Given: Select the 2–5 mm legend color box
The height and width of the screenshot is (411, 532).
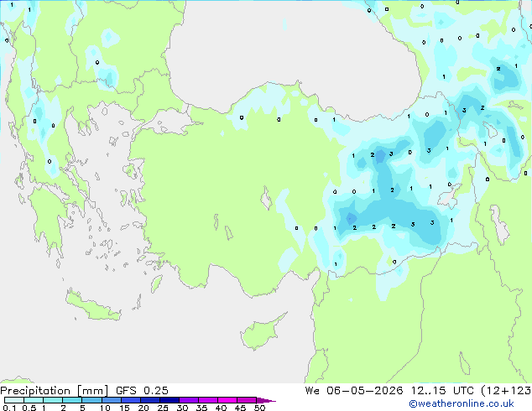Looking at the screenshot, I should [x=72, y=400].
